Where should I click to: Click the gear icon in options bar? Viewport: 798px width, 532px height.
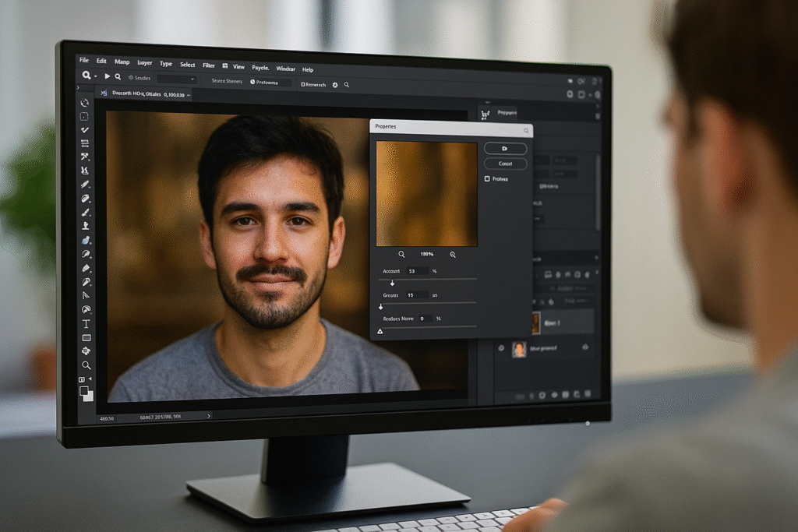click(335, 84)
